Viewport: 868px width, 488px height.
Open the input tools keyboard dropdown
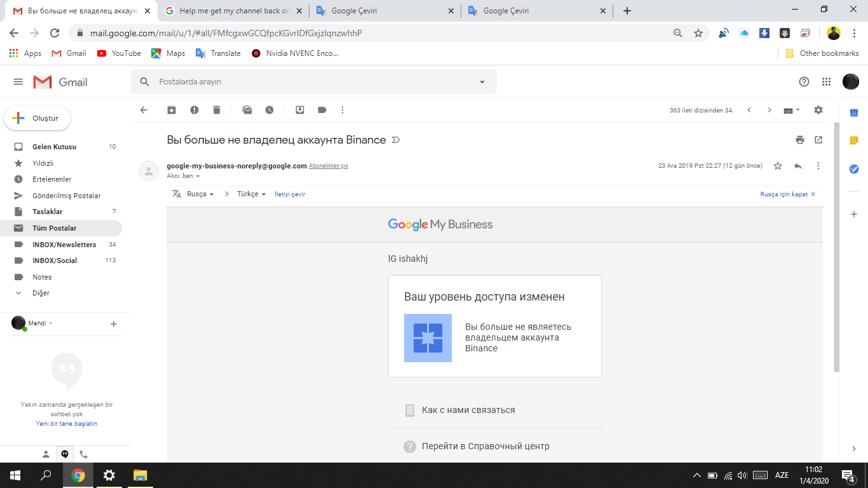tap(792, 110)
